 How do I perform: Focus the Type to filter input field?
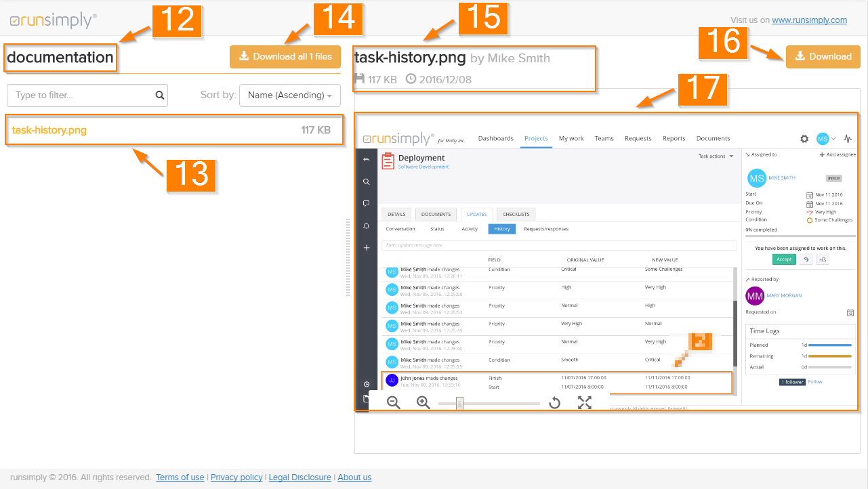coord(81,95)
